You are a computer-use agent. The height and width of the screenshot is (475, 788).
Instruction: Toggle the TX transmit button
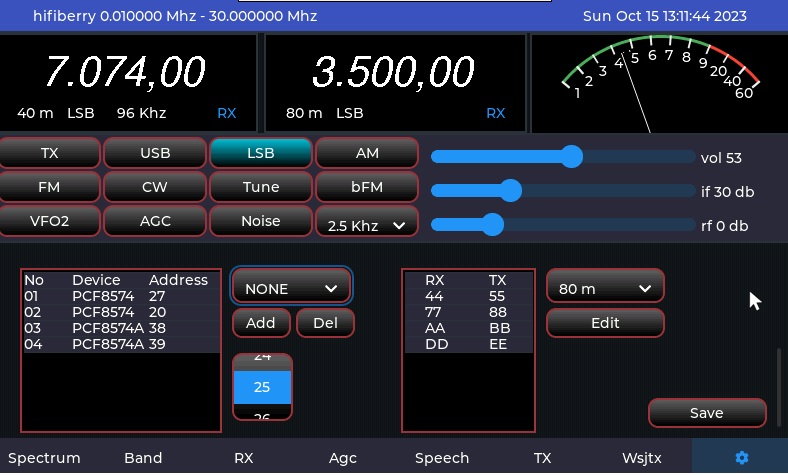click(x=49, y=153)
